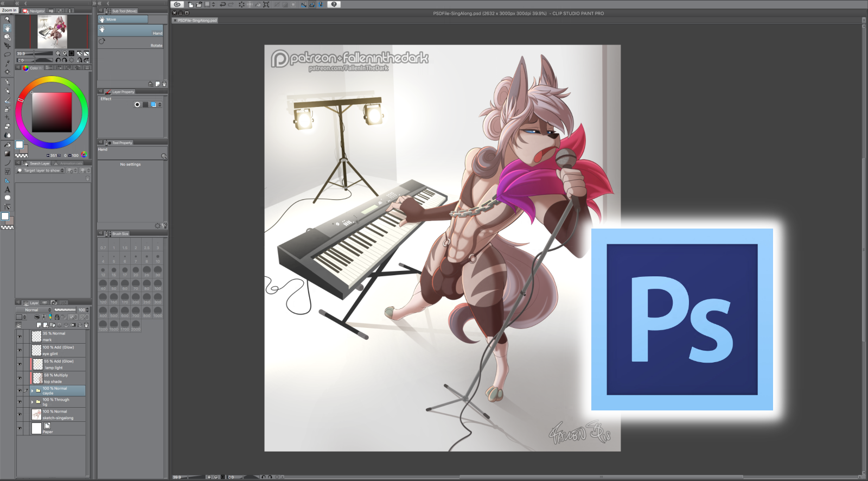The width and height of the screenshot is (868, 481).
Task: Hide the mark layer
Action: click(x=20, y=337)
